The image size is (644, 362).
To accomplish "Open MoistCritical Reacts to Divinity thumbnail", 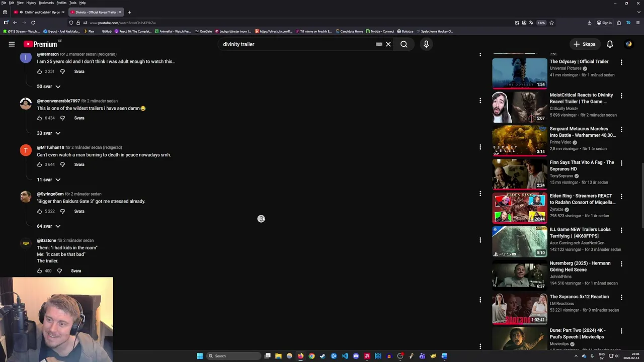I will (x=519, y=107).
